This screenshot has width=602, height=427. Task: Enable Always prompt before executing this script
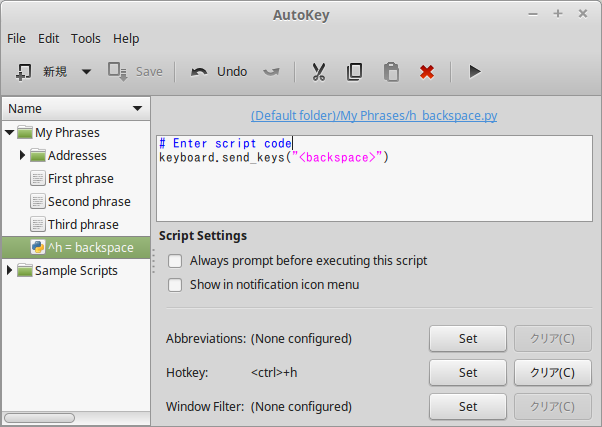point(175,261)
